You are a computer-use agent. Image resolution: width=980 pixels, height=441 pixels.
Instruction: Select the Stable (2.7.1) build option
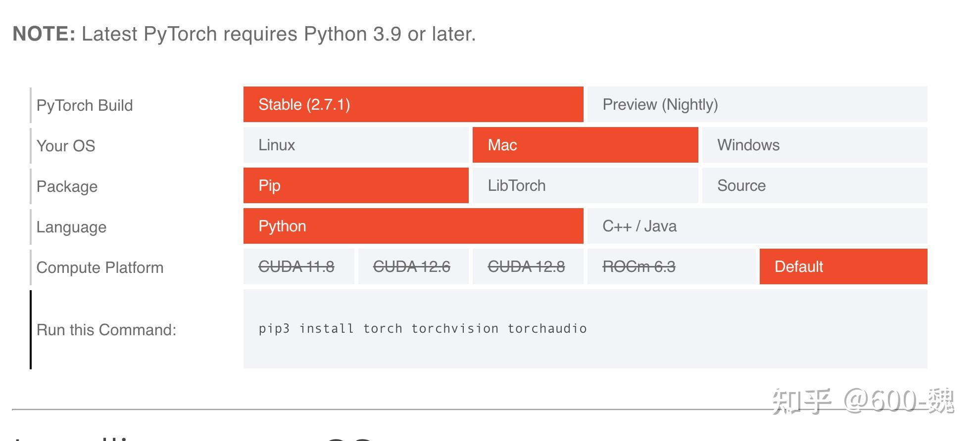pos(413,104)
